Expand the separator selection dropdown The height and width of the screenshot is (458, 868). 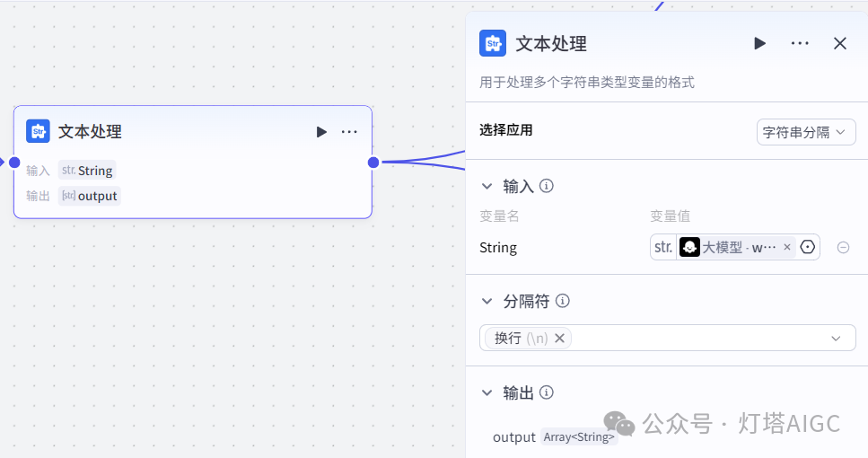[x=836, y=339]
